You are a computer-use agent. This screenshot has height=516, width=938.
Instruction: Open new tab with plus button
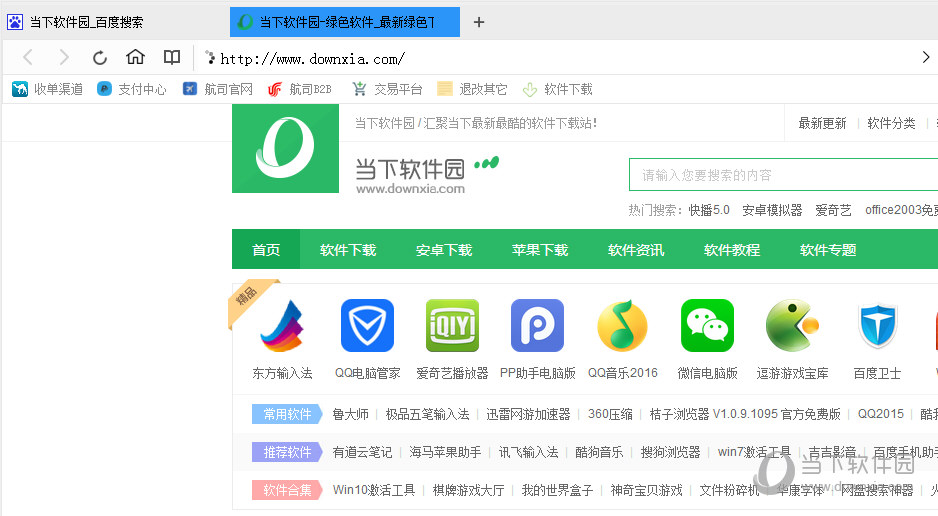(x=479, y=22)
